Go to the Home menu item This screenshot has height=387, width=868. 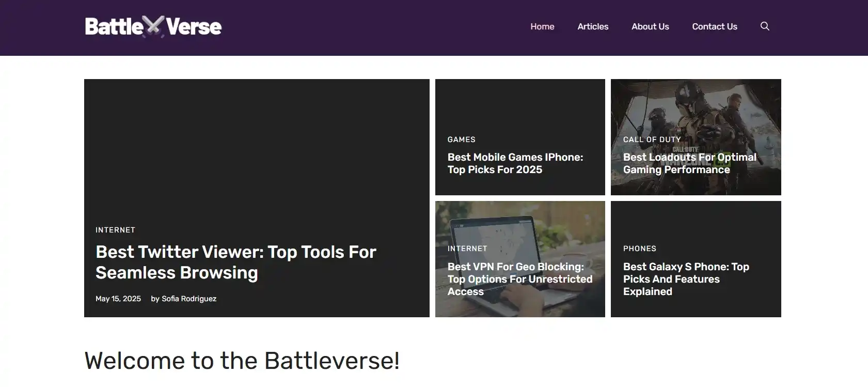pyautogui.click(x=542, y=26)
